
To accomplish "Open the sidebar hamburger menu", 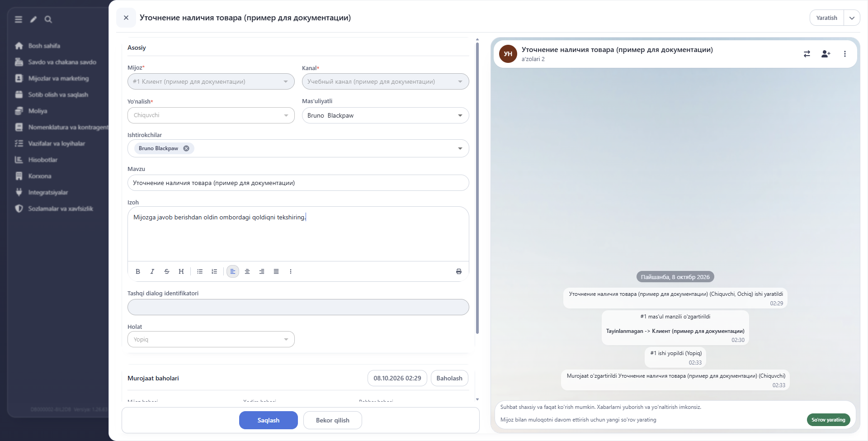I will [19, 19].
